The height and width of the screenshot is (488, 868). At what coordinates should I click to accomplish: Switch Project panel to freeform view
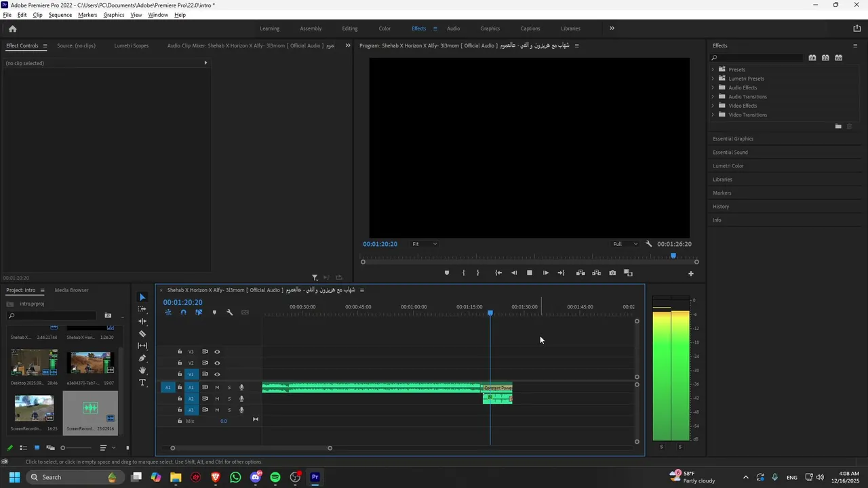50,448
